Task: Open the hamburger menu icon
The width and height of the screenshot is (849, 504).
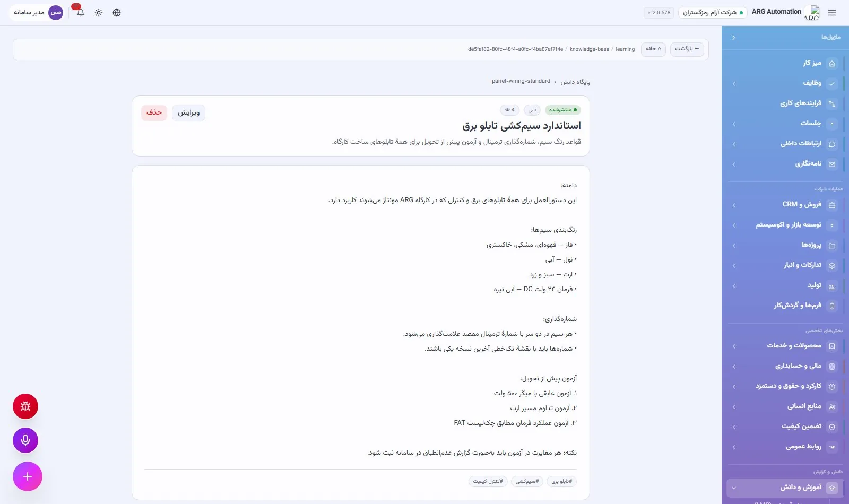Action: coord(831,13)
